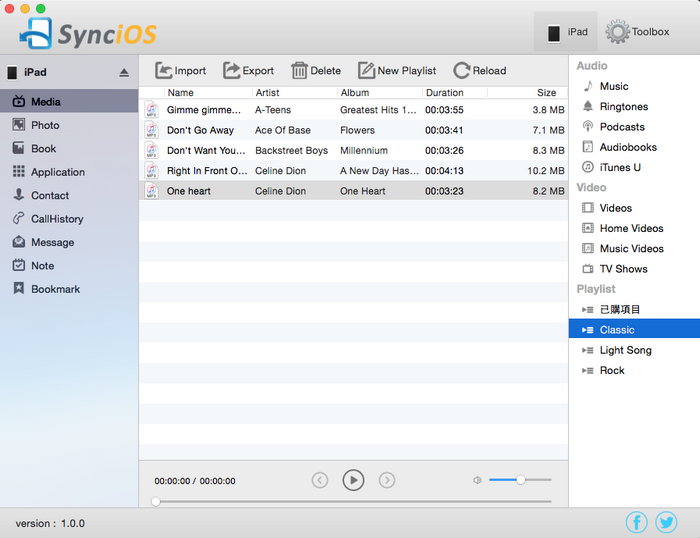Open the Light Song playlist
The image size is (700, 538).
click(634, 350)
